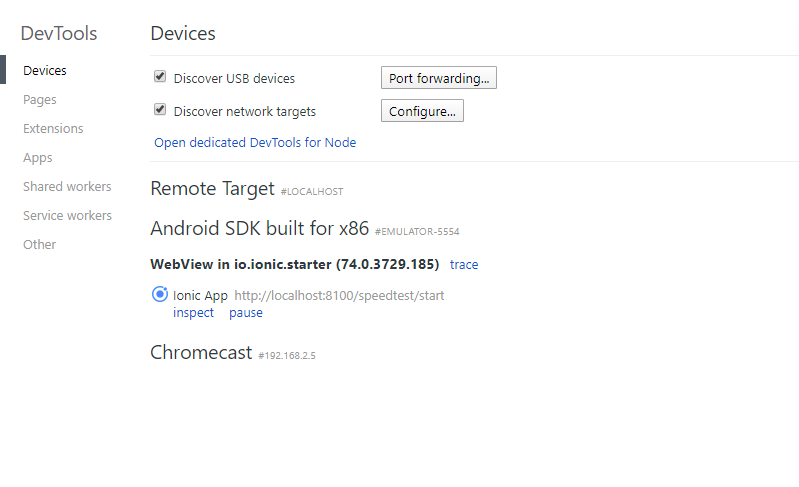Screen dimensions: 799x487
Task: Select the Devices sidebar item
Action: tap(45, 71)
